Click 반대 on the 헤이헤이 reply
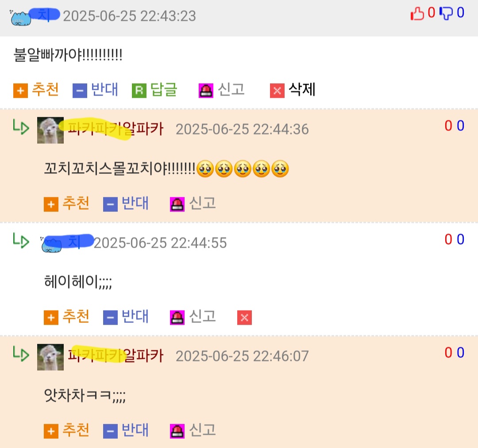 click(126, 317)
